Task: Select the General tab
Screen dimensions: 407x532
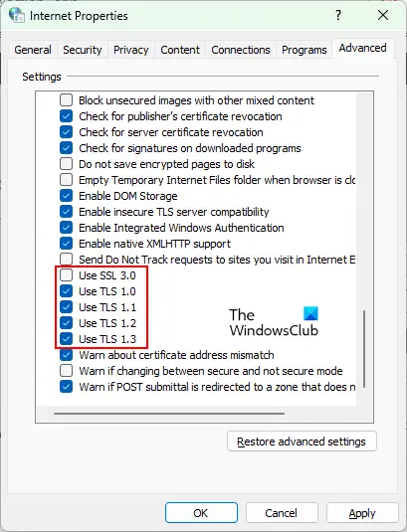Action: pyautogui.click(x=33, y=50)
